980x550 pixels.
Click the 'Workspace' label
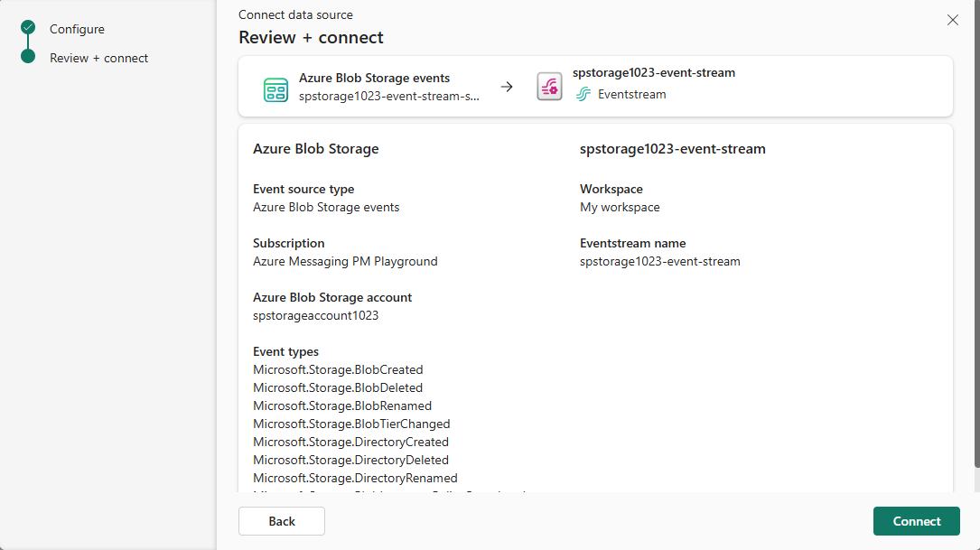pyautogui.click(x=611, y=189)
